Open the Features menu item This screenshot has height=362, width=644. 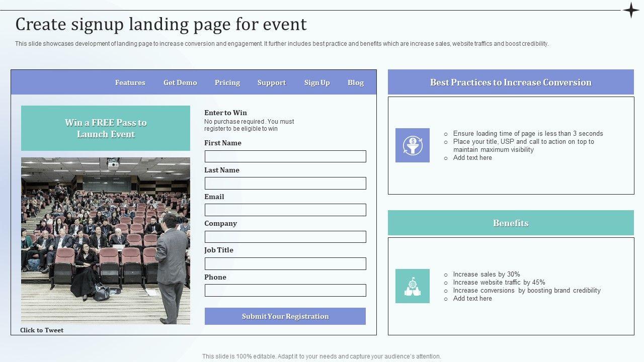point(130,82)
